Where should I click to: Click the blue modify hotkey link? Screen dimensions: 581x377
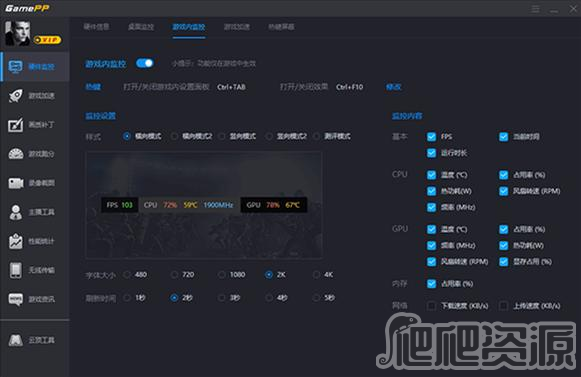(394, 87)
